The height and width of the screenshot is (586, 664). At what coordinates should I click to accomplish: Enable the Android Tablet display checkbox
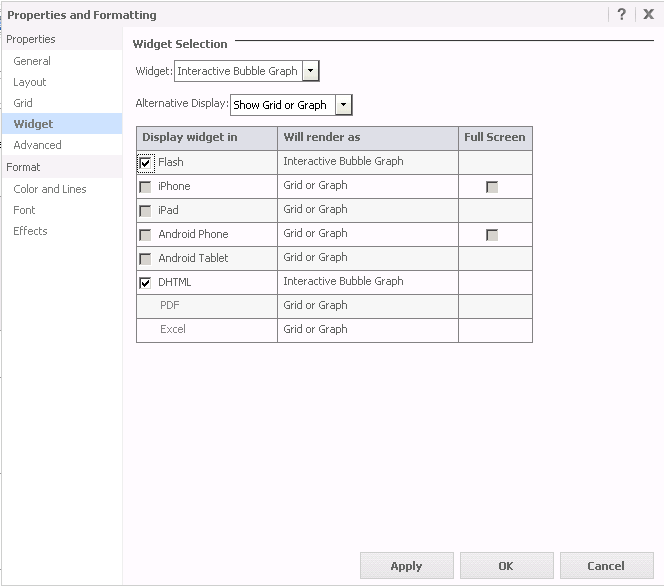[x=145, y=259]
